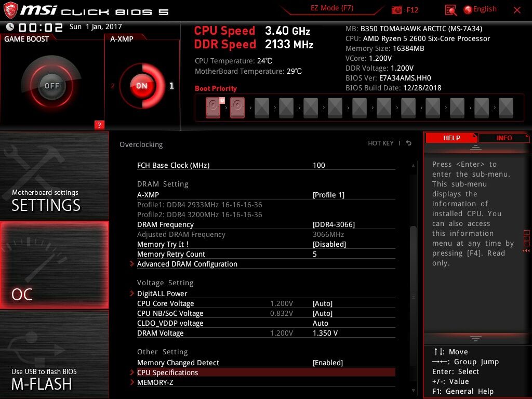Click the Boot Priority label
The image size is (532, 399).
(x=216, y=88)
